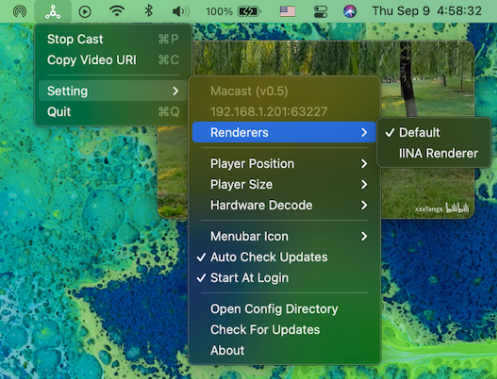
Task: Open the AirDrop icon in menu bar
Action: point(20,12)
